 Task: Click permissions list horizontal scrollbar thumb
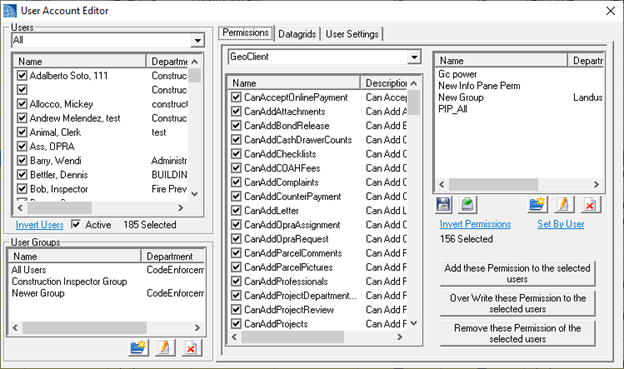click(293, 337)
